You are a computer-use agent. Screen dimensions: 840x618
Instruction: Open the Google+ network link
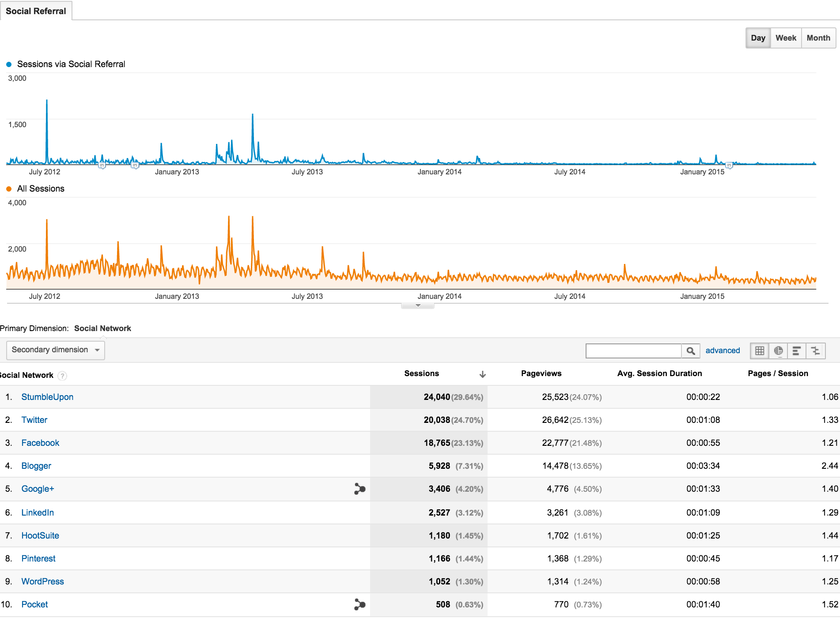(38, 489)
